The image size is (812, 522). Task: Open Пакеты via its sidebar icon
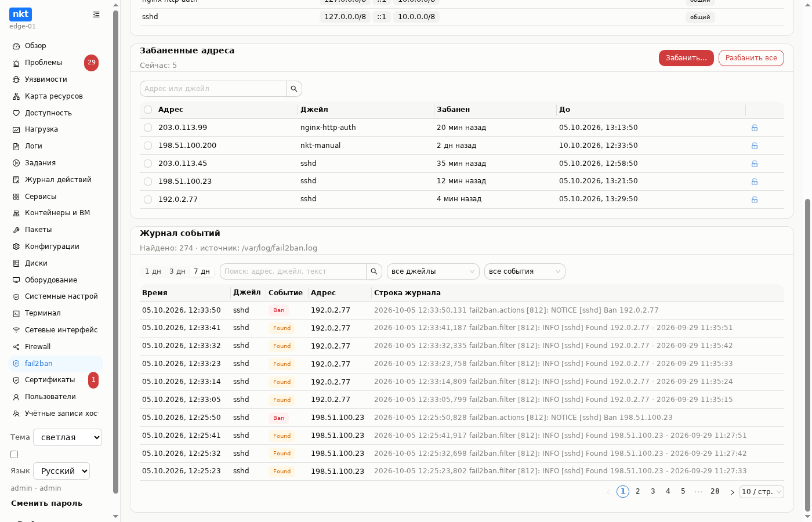tap(16, 230)
